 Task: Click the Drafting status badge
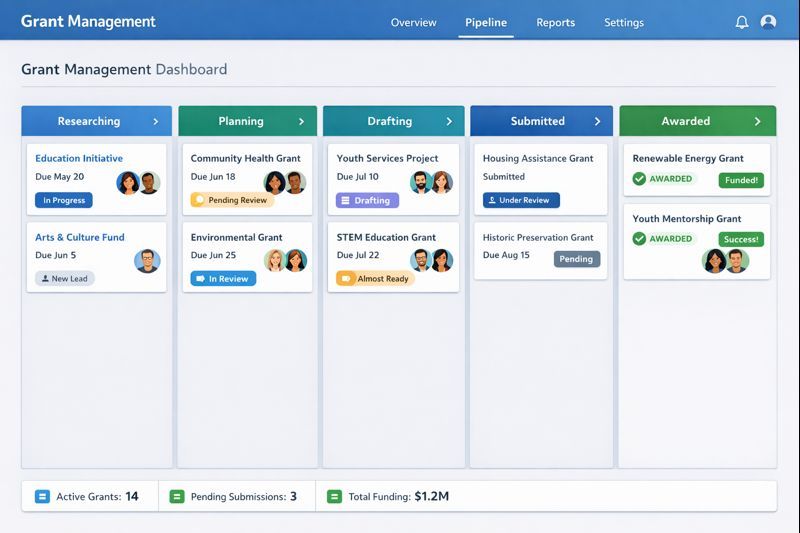[x=367, y=200]
